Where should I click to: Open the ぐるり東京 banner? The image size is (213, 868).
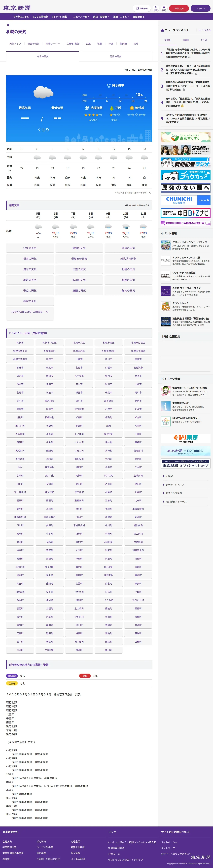tap(185, 438)
